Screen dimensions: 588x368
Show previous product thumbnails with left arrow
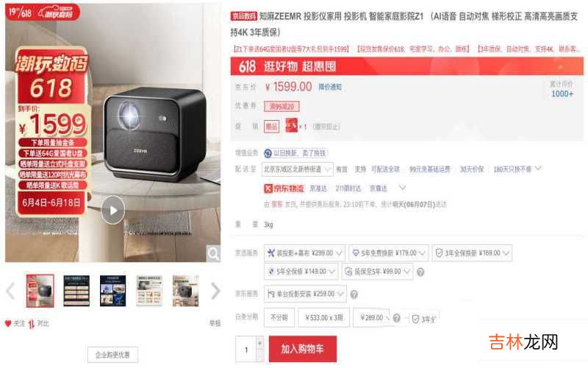10,291
